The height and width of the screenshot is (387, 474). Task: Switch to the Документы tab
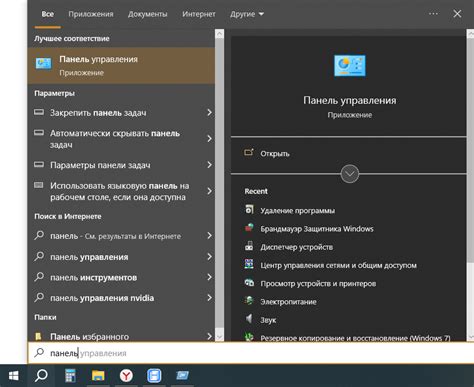click(x=148, y=14)
